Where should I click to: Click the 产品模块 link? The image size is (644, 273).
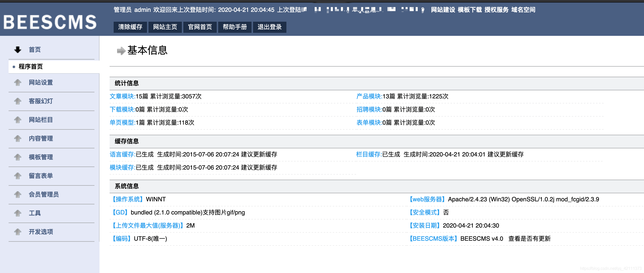coord(368,96)
